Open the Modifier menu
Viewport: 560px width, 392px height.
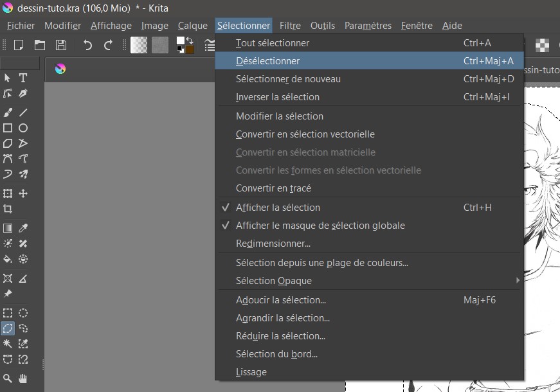[x=62, y=26]
